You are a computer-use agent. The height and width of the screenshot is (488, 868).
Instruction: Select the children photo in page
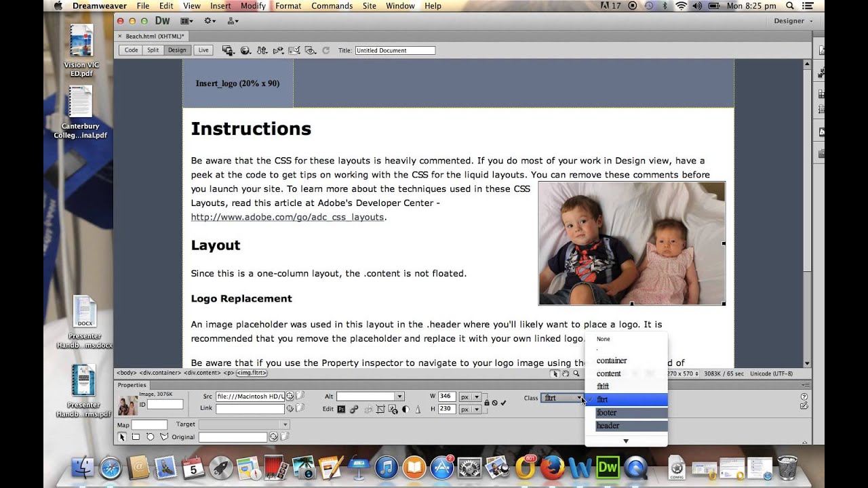tap(632, 243)
